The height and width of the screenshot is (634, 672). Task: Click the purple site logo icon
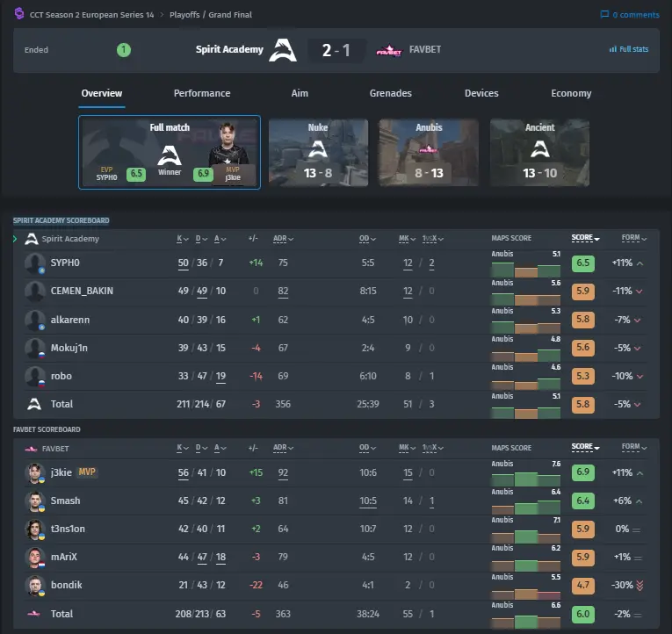point(18,14)
